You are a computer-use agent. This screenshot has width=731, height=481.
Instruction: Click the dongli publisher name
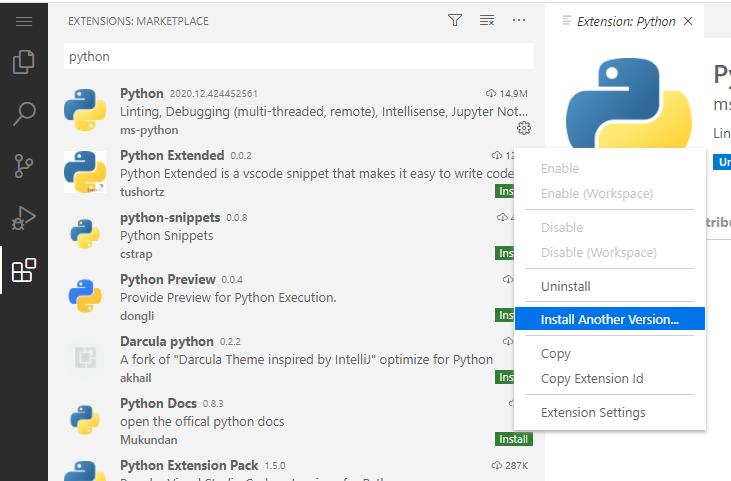pos(137,316)
